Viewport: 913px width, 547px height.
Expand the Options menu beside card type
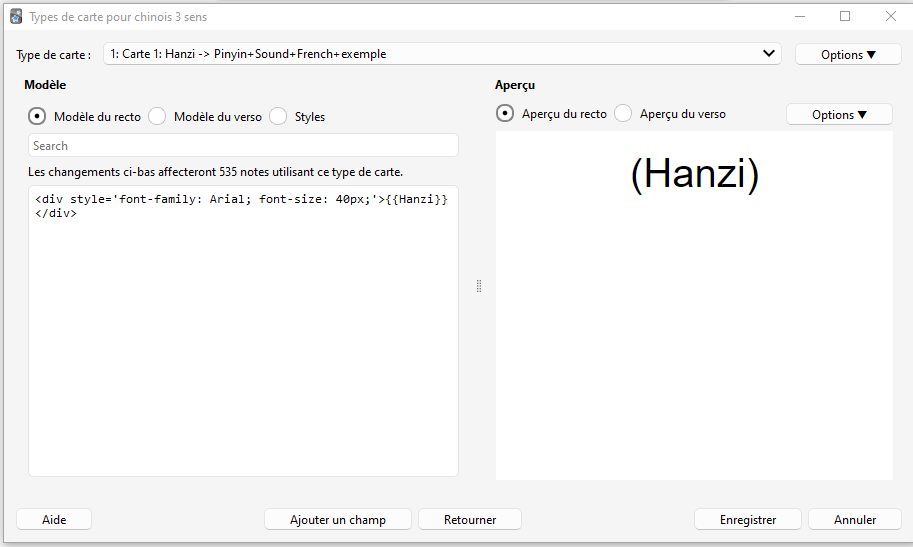847,55
